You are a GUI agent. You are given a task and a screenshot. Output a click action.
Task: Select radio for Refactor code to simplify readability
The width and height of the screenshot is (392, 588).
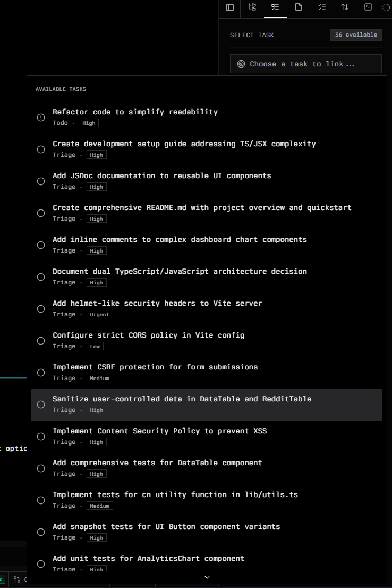(41, 117)
